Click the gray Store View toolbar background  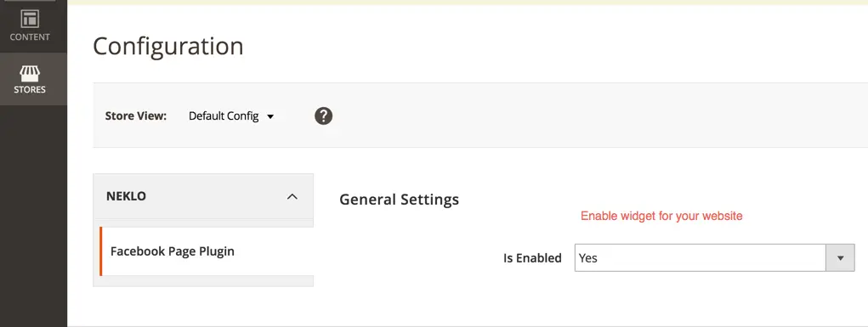click(x=553, y=115)
